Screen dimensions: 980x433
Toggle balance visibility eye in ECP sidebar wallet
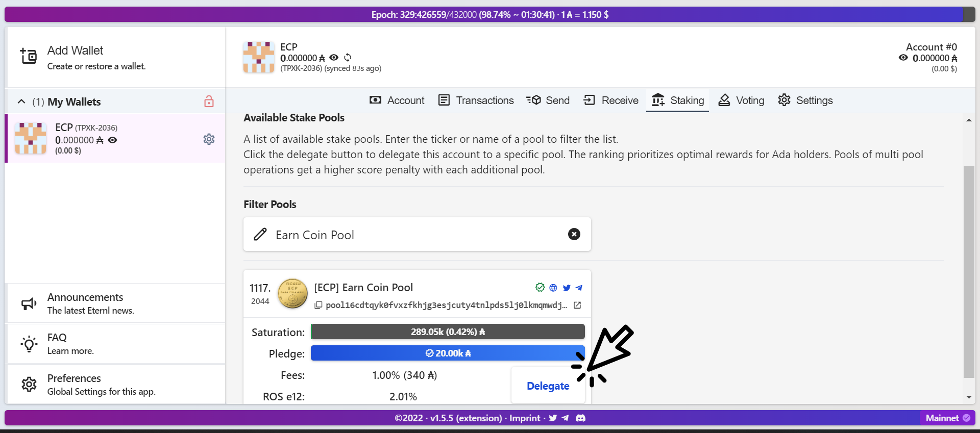pyautogui.click(x=113, y=140)
